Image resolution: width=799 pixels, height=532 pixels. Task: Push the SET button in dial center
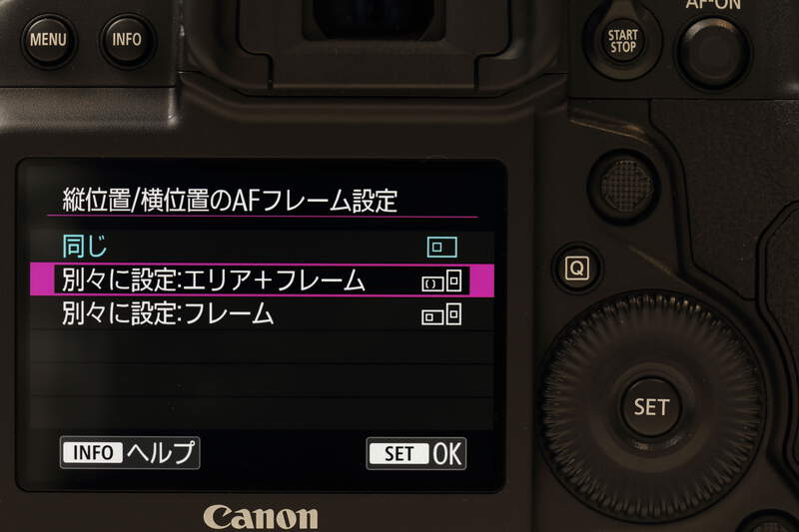[651, 407]
